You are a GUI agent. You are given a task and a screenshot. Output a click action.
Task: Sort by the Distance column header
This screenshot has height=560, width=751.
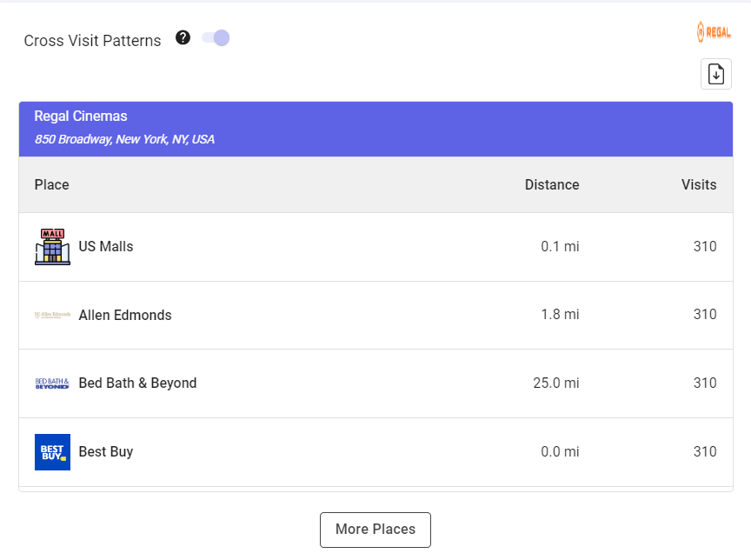[551, 184]
